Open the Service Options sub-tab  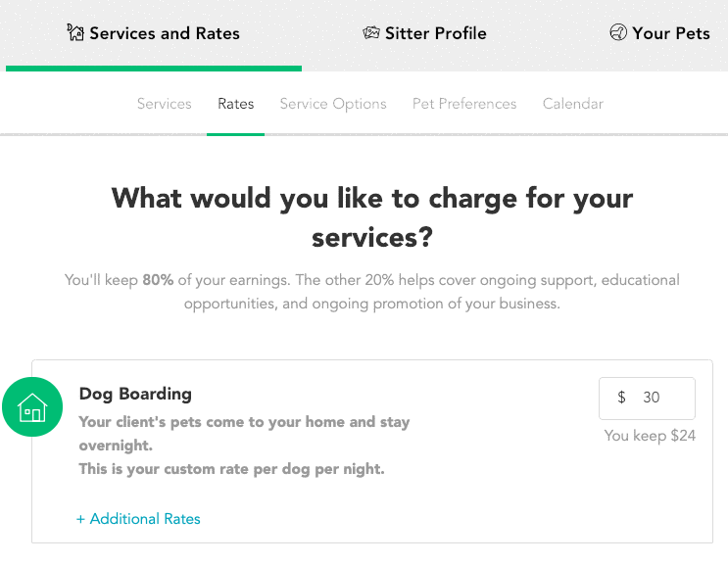(x=333, y=104)
